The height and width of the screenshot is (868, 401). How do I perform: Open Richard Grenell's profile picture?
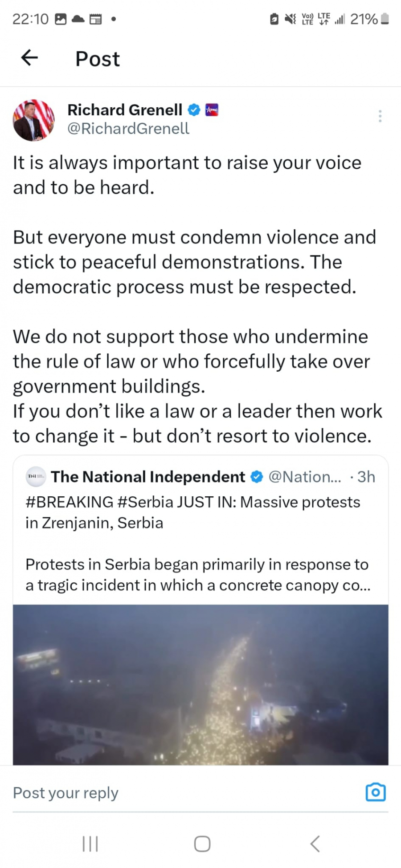pyautogui.click(x=33, y=120)
